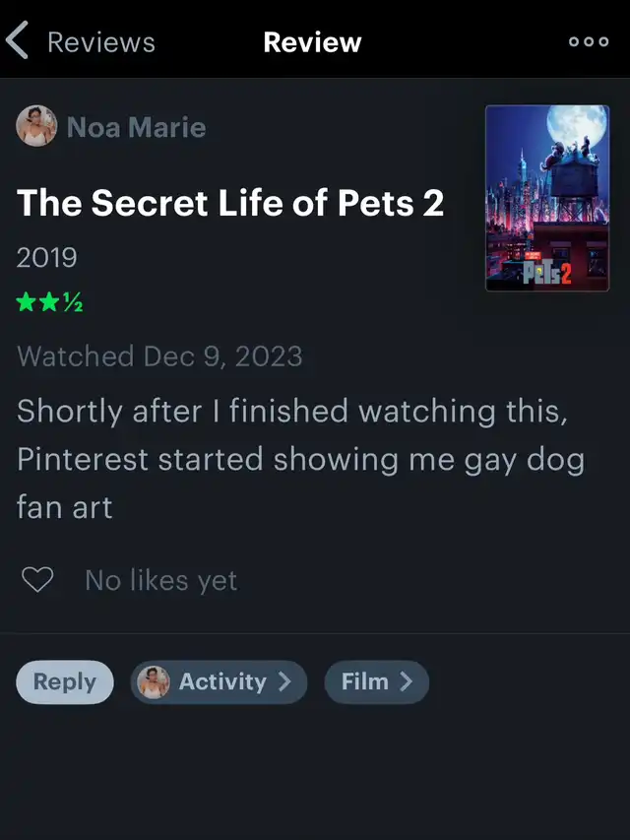Open The Secret Life of Pets 2 title
The width and height of the screenshot is (630, 840).
pyautogui.click(x=230, y=203)
